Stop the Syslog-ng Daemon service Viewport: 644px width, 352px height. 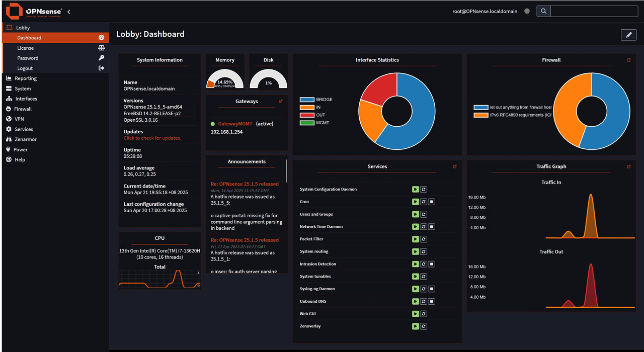coord(432,289)
